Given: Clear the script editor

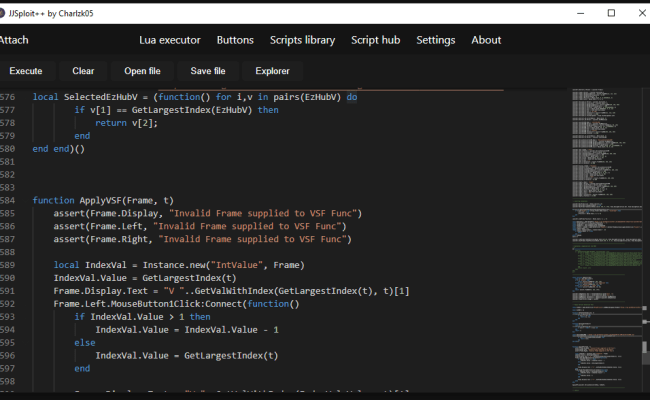Looking at the screenshot, I should coord(83,71).
